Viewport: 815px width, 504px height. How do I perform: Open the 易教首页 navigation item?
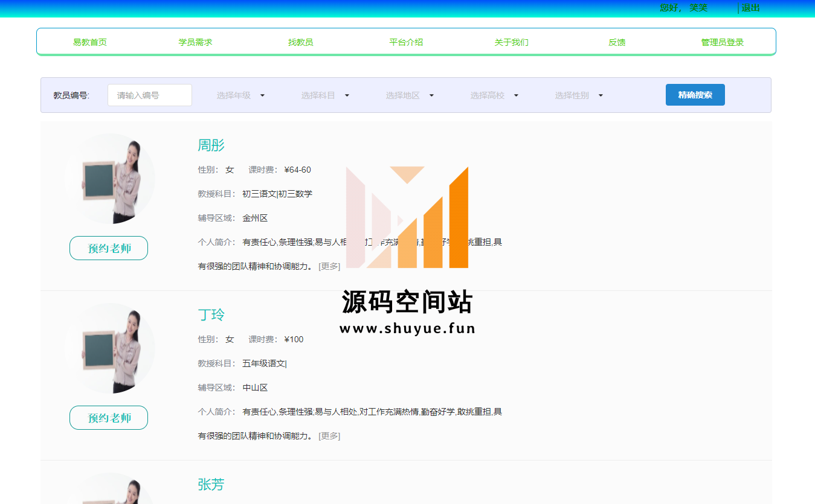[90, 42]
